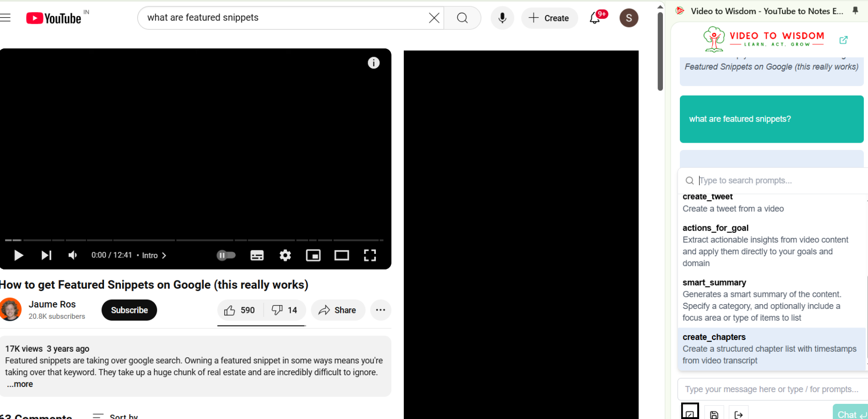Click the '17K views 3 years ago' text
The height and width of the screenshot is (419, 868).
click(47, 349)
